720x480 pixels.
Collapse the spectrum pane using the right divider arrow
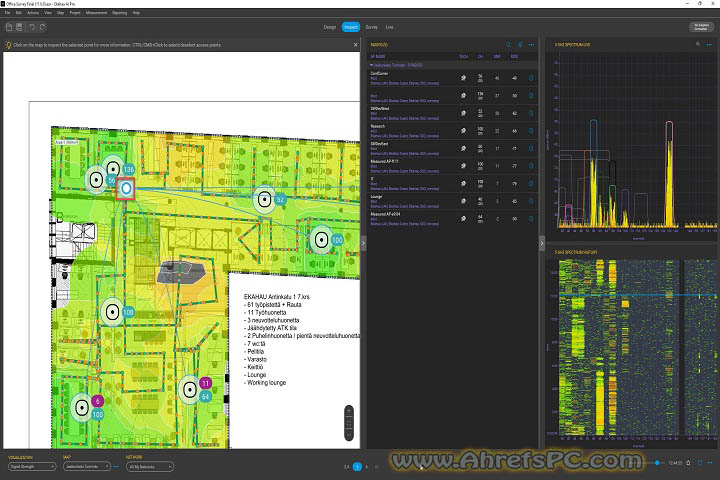(542, 243)
